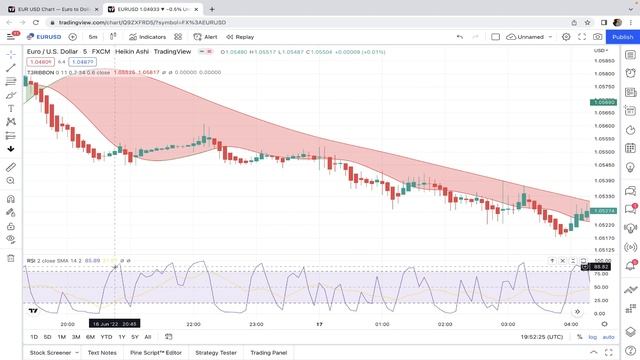This screenshot has height=360, width=640.
Task: Click the add symbol compare plus icon
Action: pyautogui.click(x=73, y=37)
